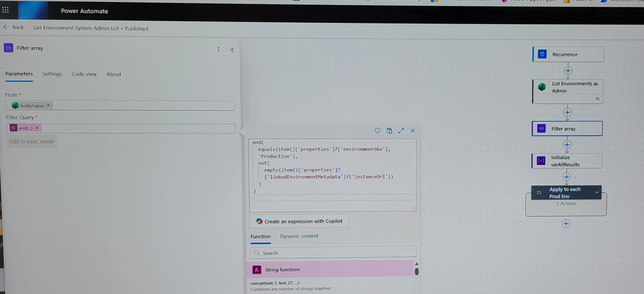Select the Initialize varAllResults node
644x294 pixels.
(567, 161)
